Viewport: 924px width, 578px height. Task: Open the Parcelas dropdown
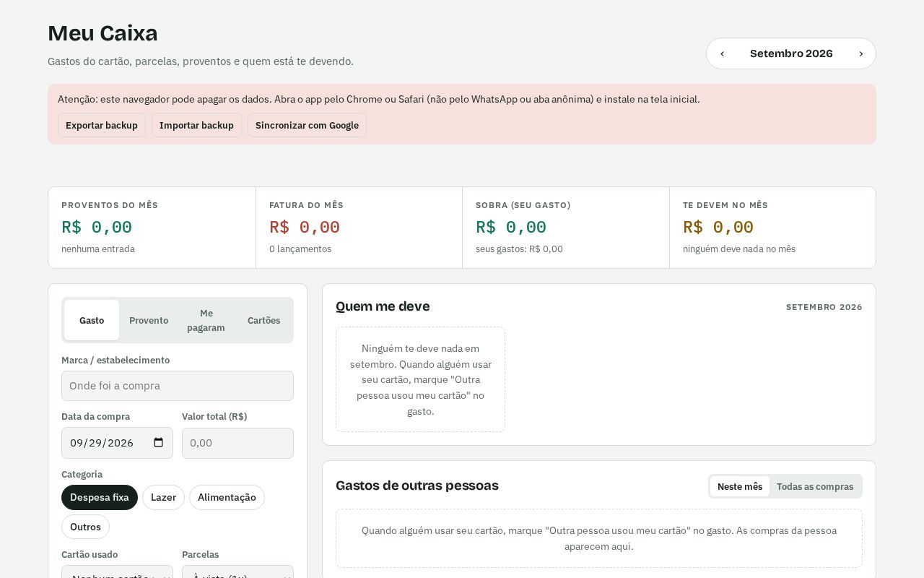click(x=237, y=572)
